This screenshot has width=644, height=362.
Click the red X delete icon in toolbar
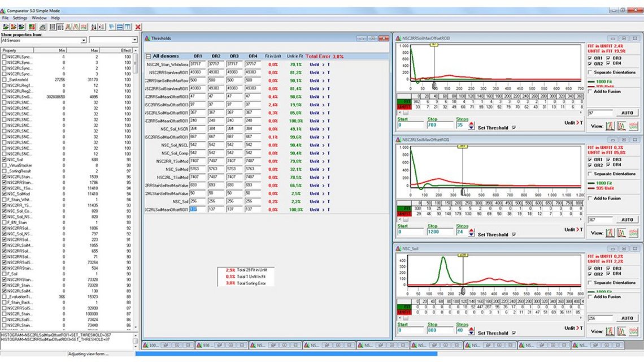(x=138, y=25)
